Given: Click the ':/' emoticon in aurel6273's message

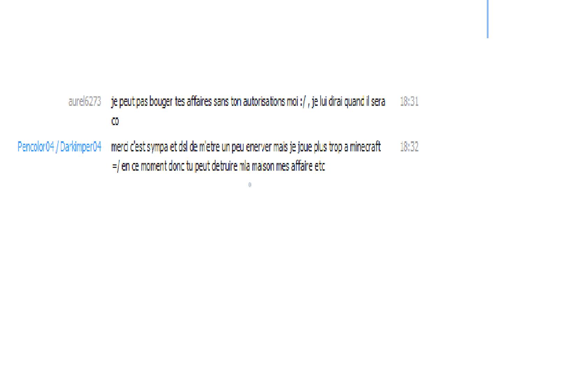Looking at the screenshot, I should pos(303,102).
